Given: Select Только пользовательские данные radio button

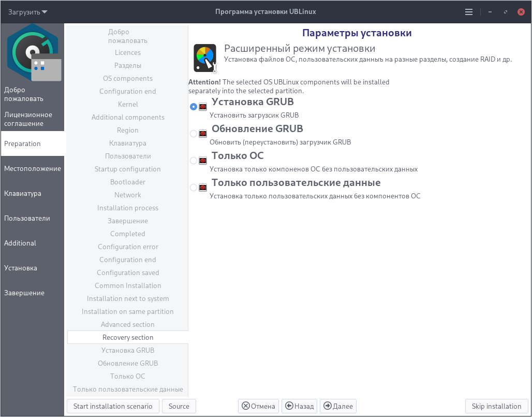Looking at the screenshot, I should 194,188.
